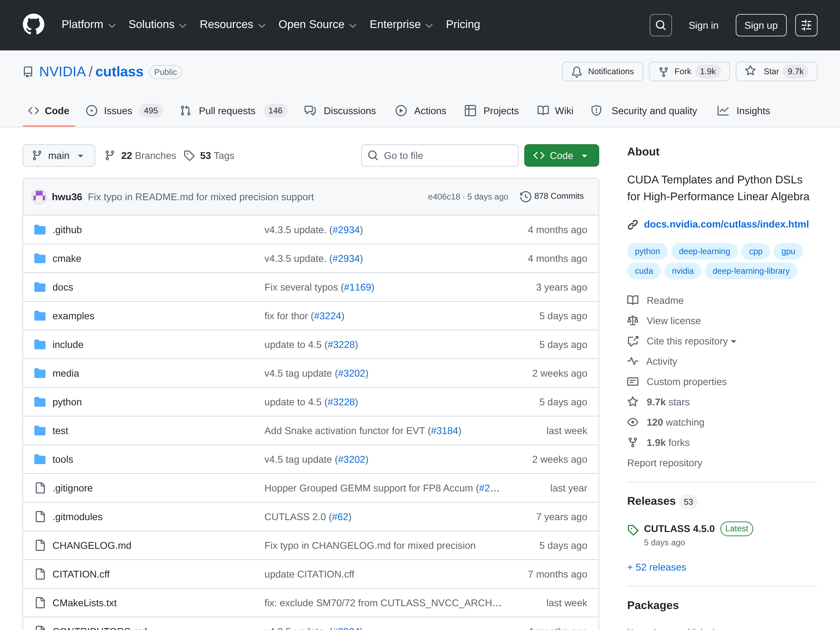The width and height of the screenshot is (840, 630).
Task: Click the stars icon in About sidebar
Action: [x=633, y=402]
